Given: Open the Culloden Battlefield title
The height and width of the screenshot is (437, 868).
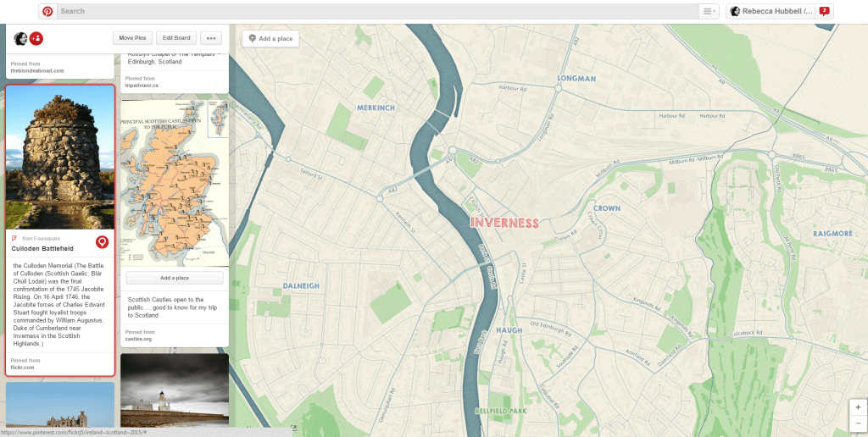Looking at the screenshot, I should click(x=42, y=249).
